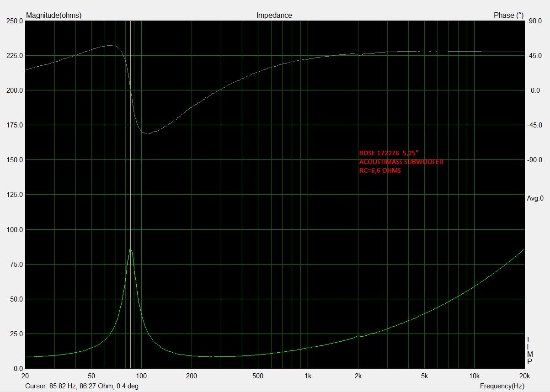This screenshot has height=392, width=550.
Task: Click the 1k frequency gridline label
Action: pos(308,376)
